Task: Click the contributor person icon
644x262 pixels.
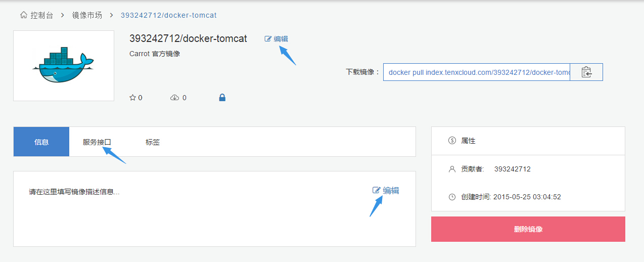Action: tap(452, 169)
